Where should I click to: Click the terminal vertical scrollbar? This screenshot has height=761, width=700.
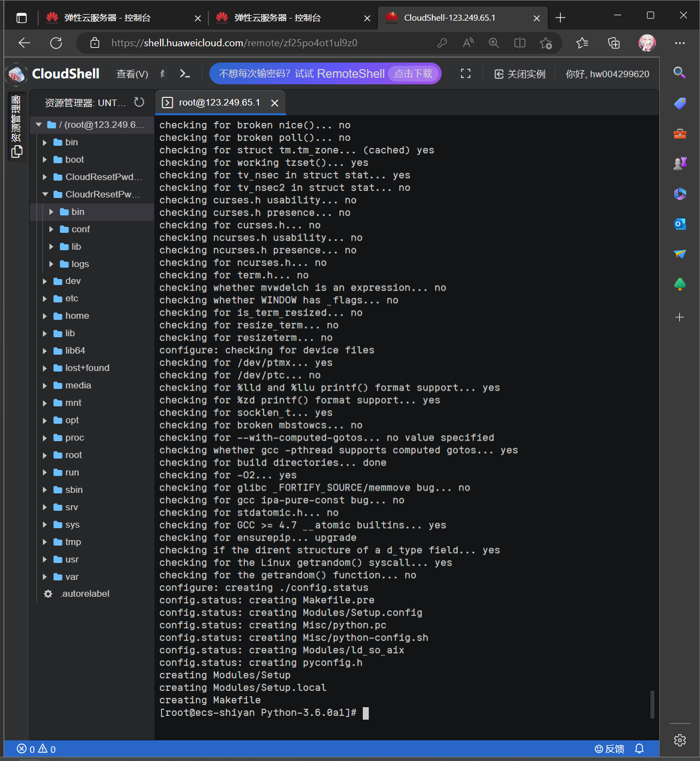[652, 704]
